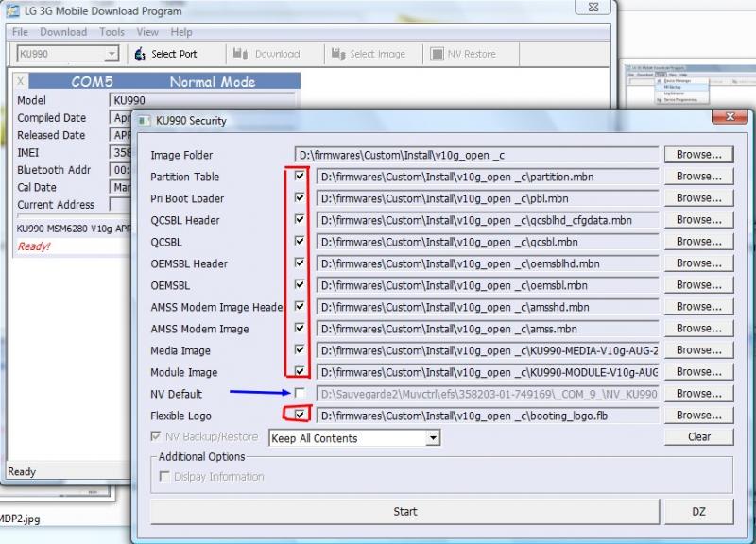Click the booting_logo.flb path field
Viewport: 756px width, 544px height.
[488, 416]
